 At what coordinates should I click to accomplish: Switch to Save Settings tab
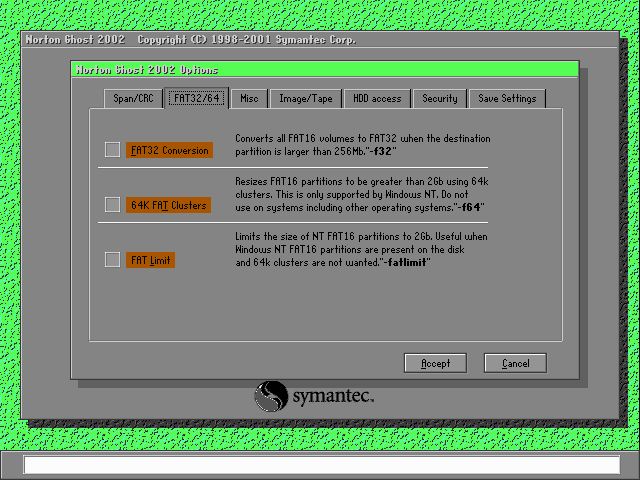pos(507,98)
